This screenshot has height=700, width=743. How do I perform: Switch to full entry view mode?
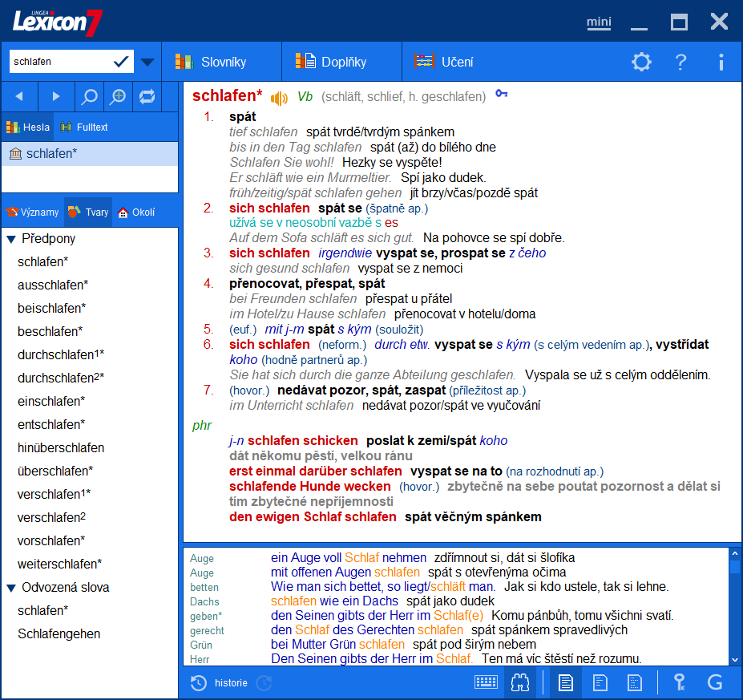click(x=566, y=682)
